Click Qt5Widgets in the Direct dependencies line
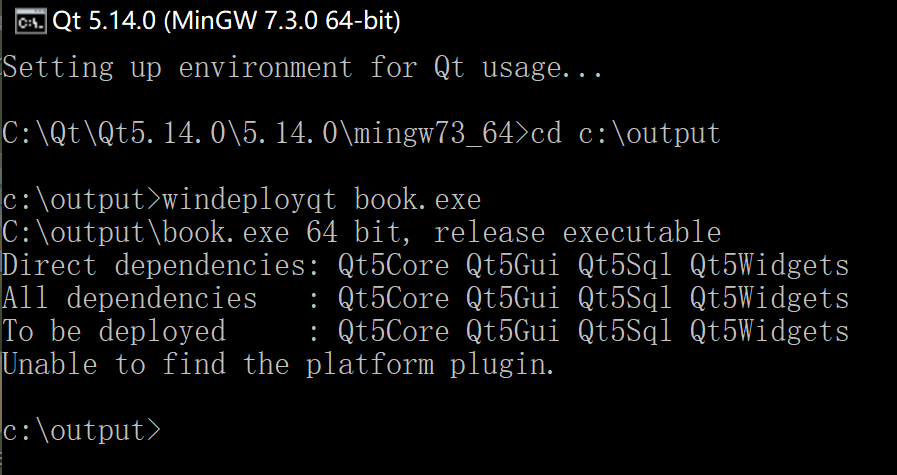This screenshot has height=475, width=897. click(x=769, y=266)
